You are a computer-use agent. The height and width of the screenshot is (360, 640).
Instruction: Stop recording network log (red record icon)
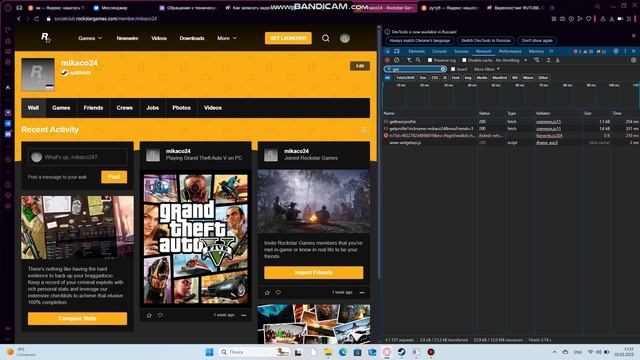coord(387,60)
